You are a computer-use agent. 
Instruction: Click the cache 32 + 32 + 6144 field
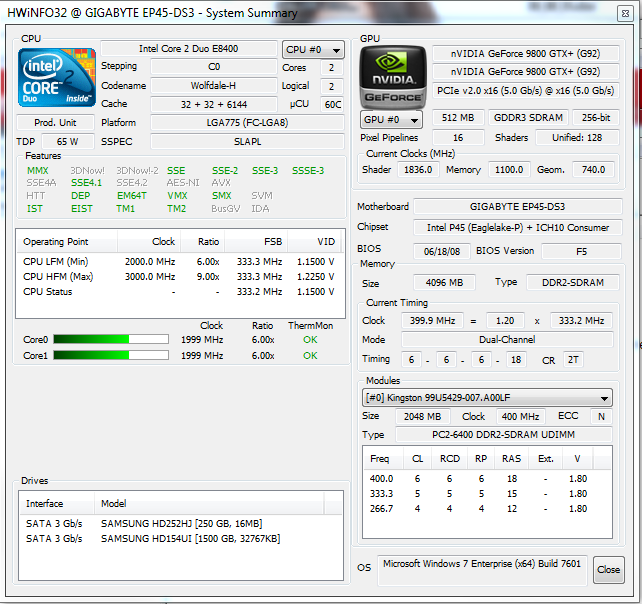(214, 104)
